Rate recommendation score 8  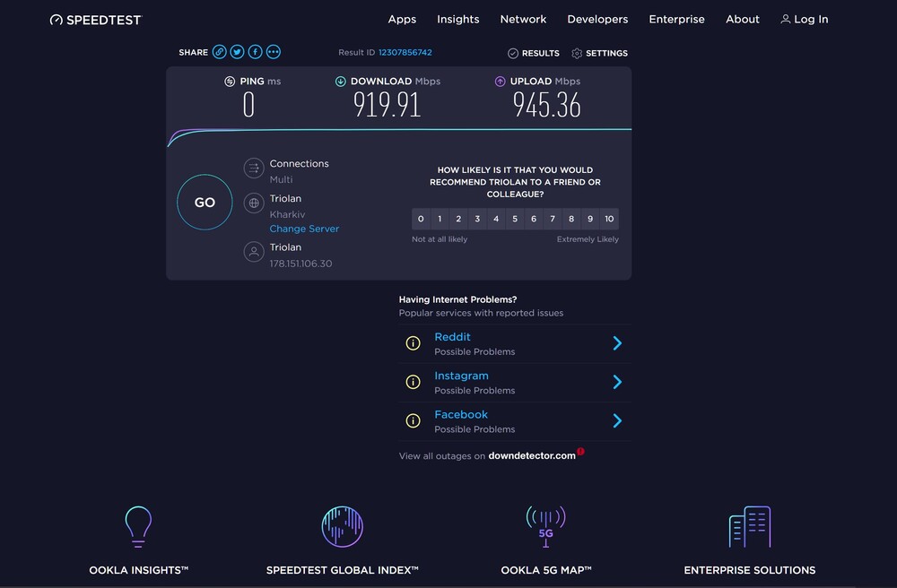click(x=571, y=219)
